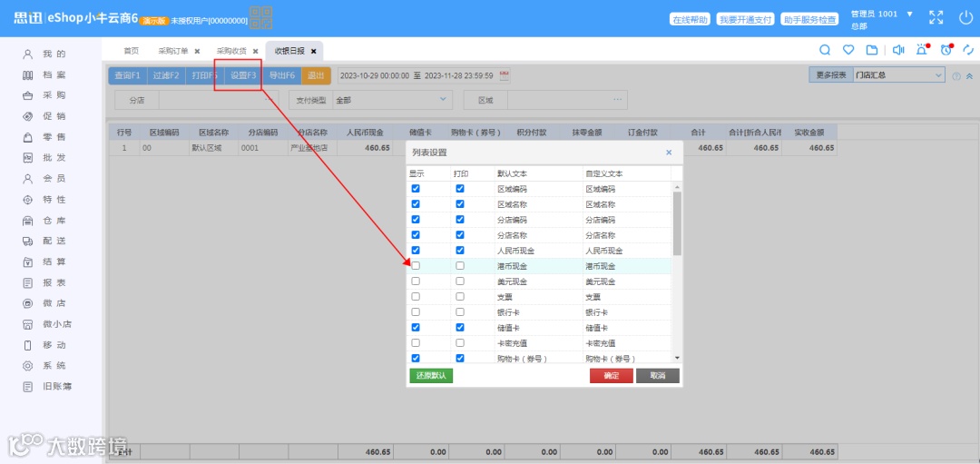Confirm with red 确定 button

click(612, 376)
